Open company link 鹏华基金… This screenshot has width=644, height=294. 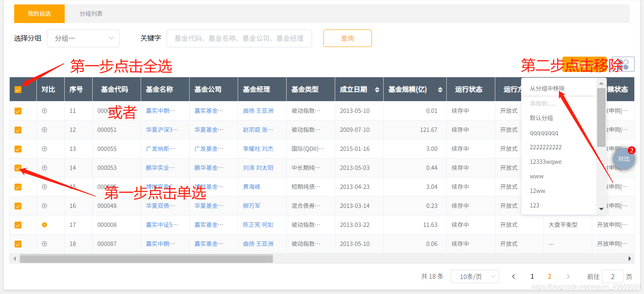click(x=209, y=168)
